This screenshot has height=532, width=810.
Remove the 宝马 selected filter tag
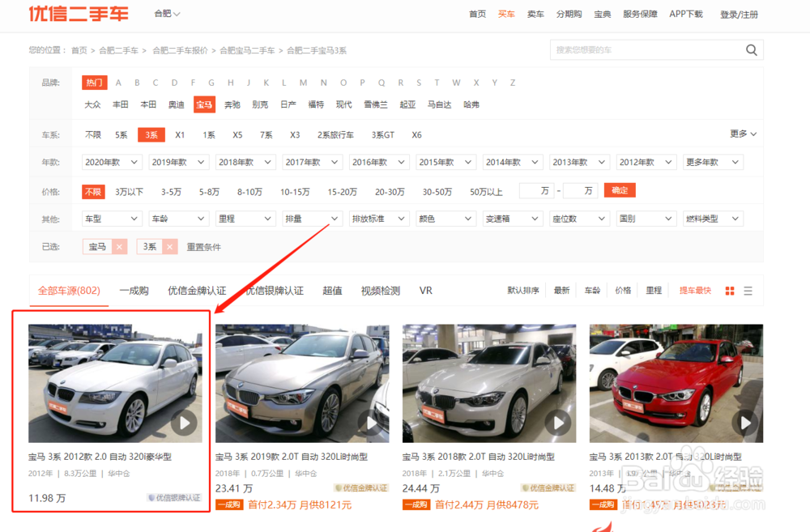click(x=119, y=247)
